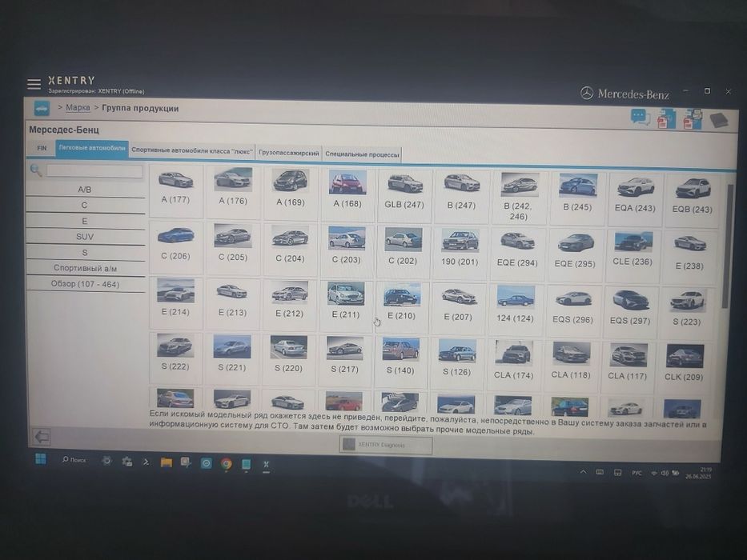
Task: Select the S (126) model tile
Action: (456, 363)
